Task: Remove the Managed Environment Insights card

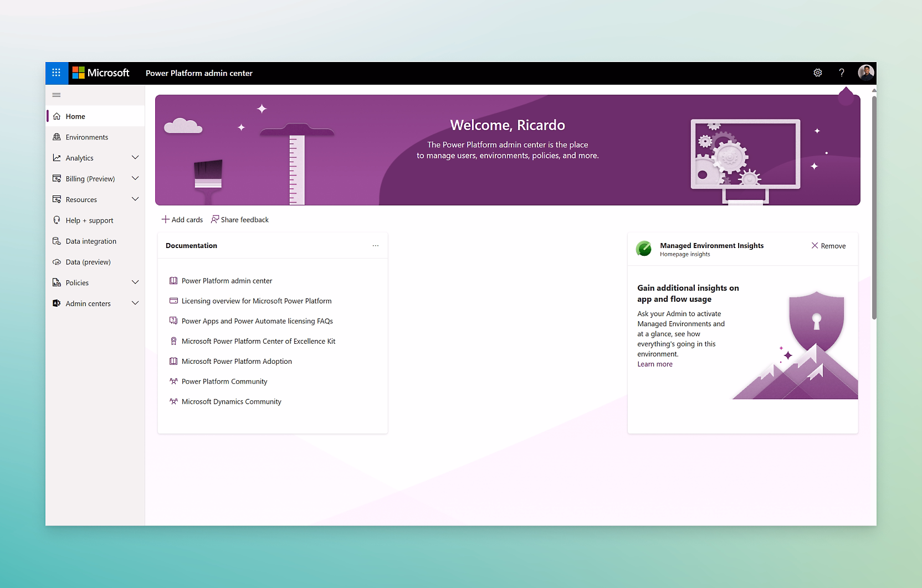Action: coord(828,245)
